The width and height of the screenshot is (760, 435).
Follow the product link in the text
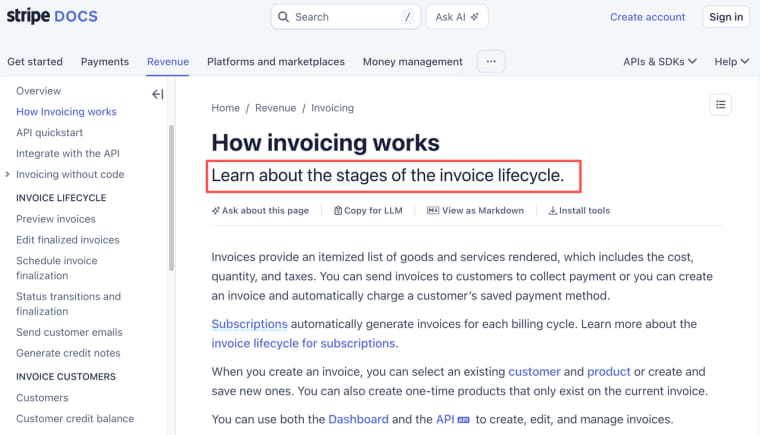tap(609, 371)
